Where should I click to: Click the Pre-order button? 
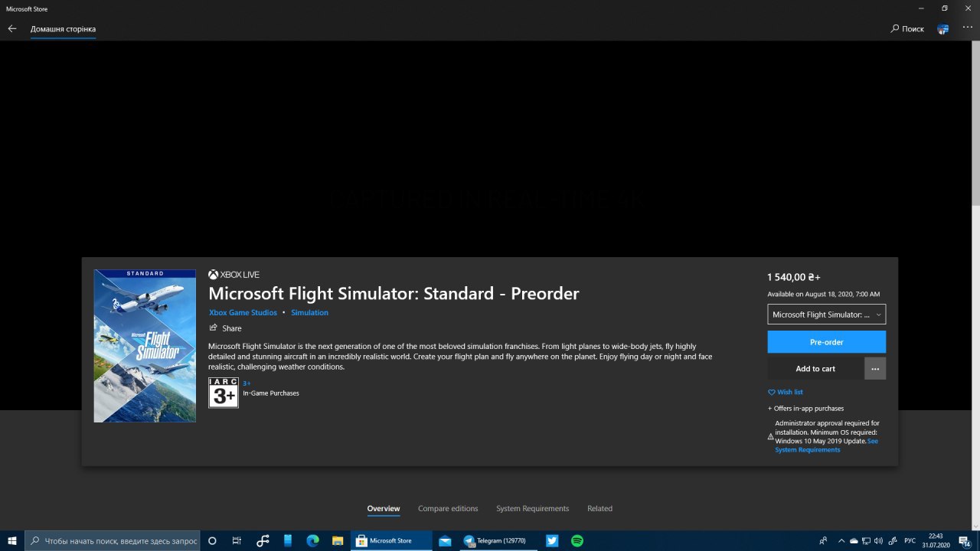coord(827,342)
